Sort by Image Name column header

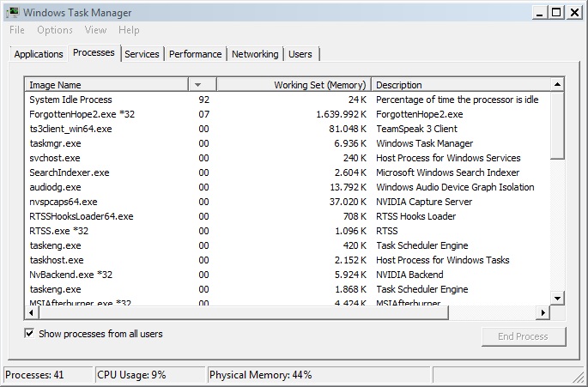coord(106,85)
